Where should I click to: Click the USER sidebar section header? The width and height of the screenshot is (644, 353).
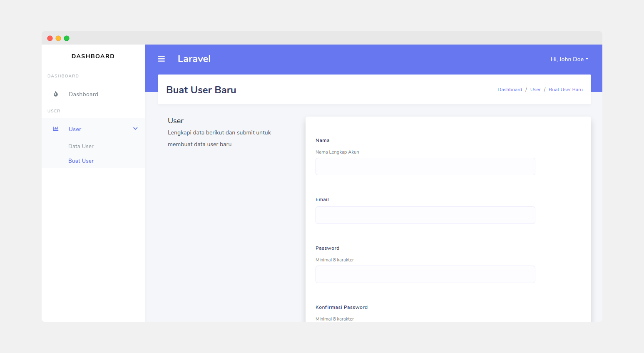coord(54,111)
